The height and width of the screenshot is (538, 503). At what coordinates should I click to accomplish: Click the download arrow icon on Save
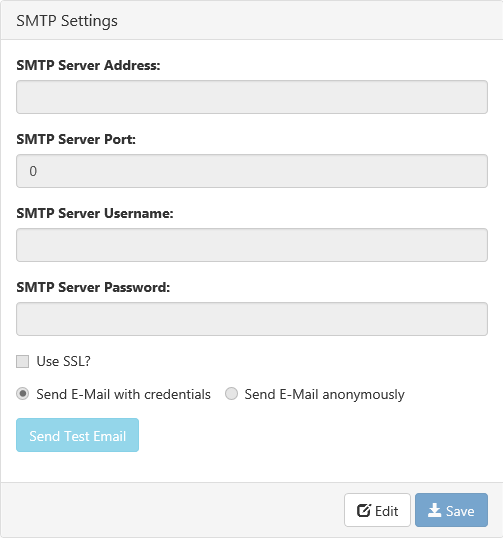coord(434,510)
